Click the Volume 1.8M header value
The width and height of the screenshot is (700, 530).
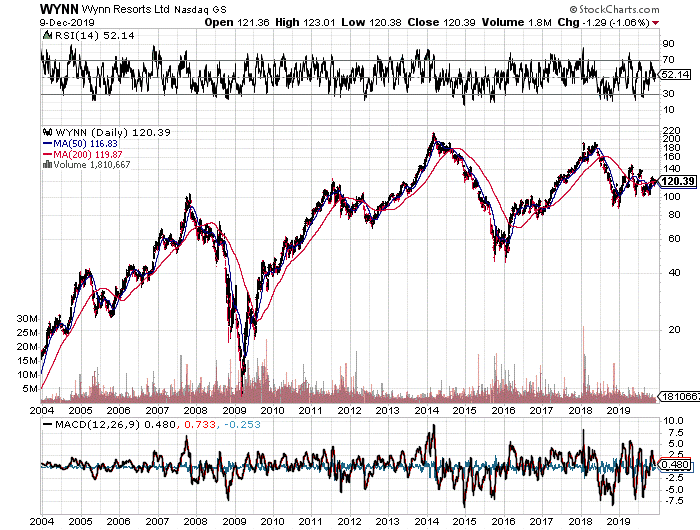517,22
